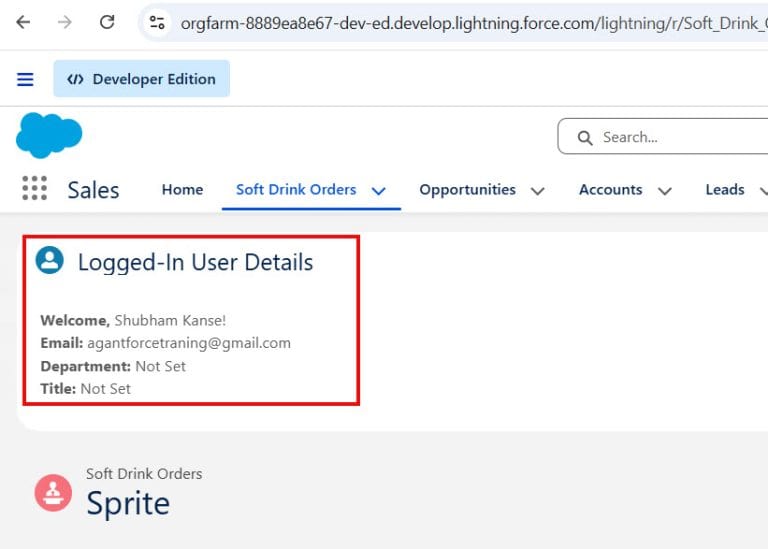Expand the Opportunities tab chevron
768x549 pixels.
point(538,191)
